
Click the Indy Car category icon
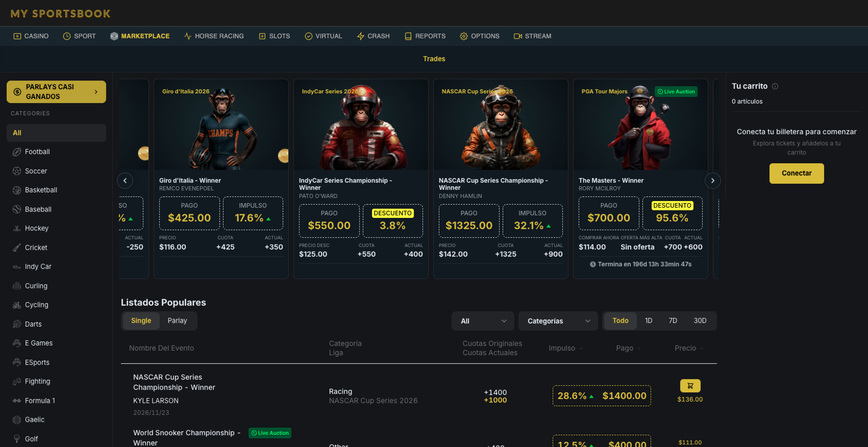pos(17,267)
